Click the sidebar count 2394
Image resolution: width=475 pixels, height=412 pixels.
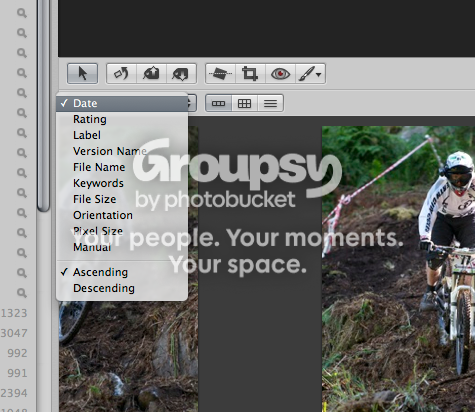(x=14, y=393)
